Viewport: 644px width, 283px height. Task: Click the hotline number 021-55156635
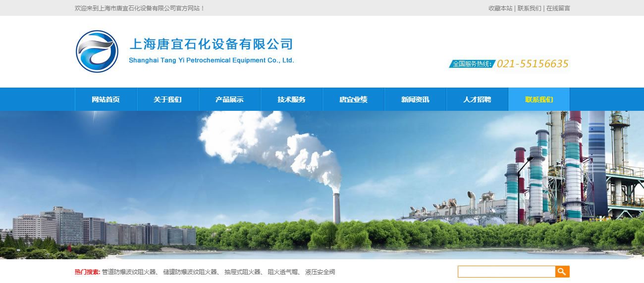533,64
